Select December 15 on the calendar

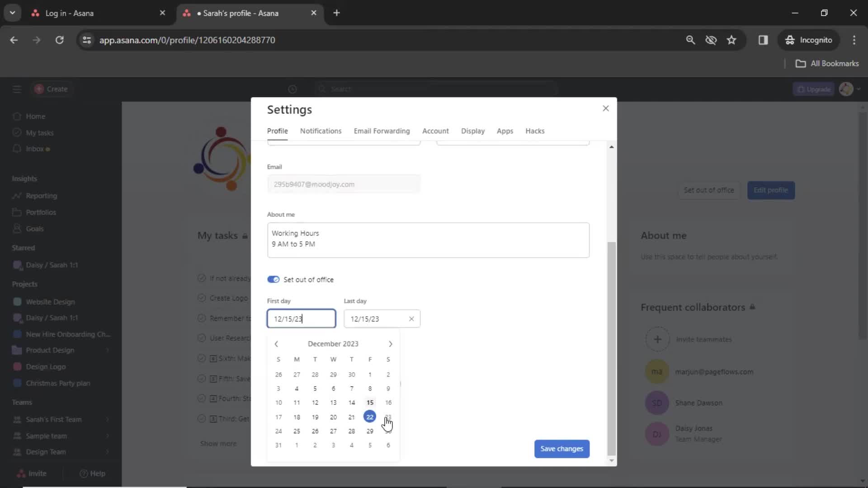tap(370, 402)
